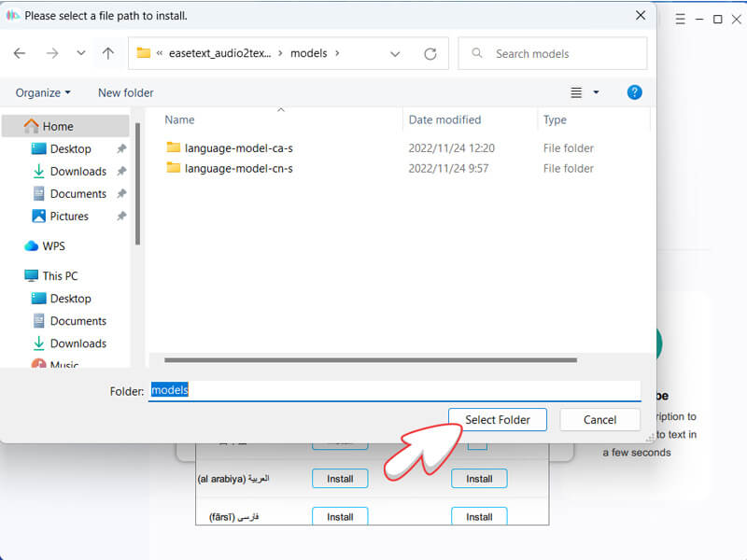Install second fārsī model in background window
Viewport: 747px width, 560px height.
pyautogui.click(x=479, y=516)
